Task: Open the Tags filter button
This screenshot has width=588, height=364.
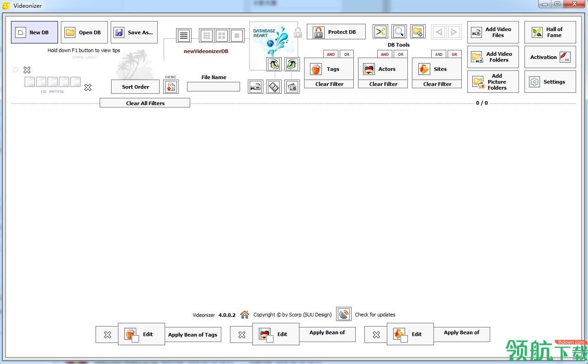Action: tap(329, 69)
